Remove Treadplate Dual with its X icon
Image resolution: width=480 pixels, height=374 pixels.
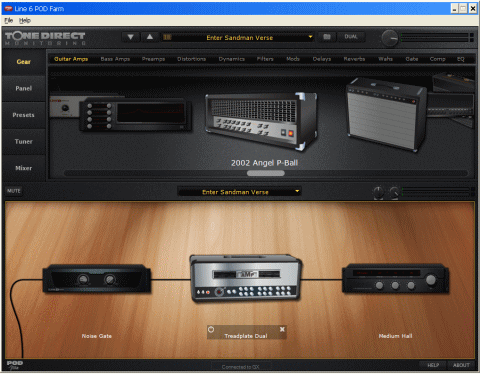click(x=282, y=329)
